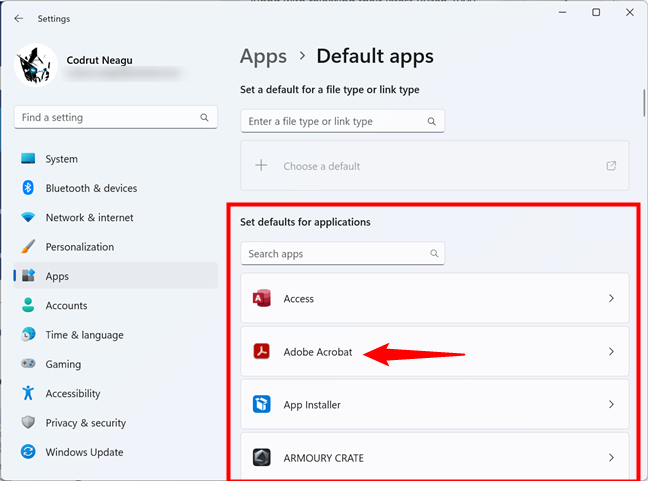Expand the App Installer row chevron
Viewport: 648px width, 481px height.
click(x=611, y=404)
